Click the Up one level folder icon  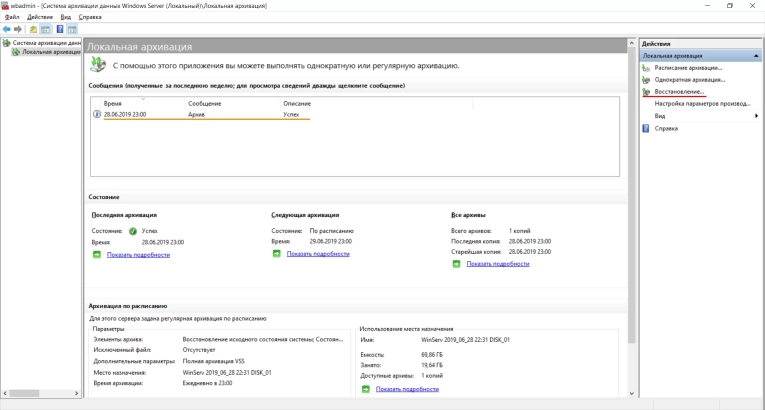[33, 29]
